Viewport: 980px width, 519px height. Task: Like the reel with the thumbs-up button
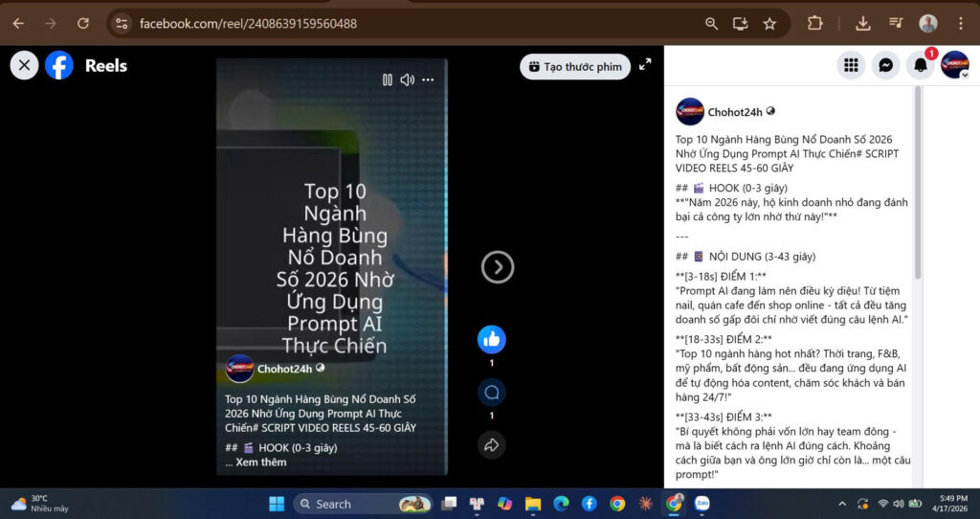click(x=492, y=340)
